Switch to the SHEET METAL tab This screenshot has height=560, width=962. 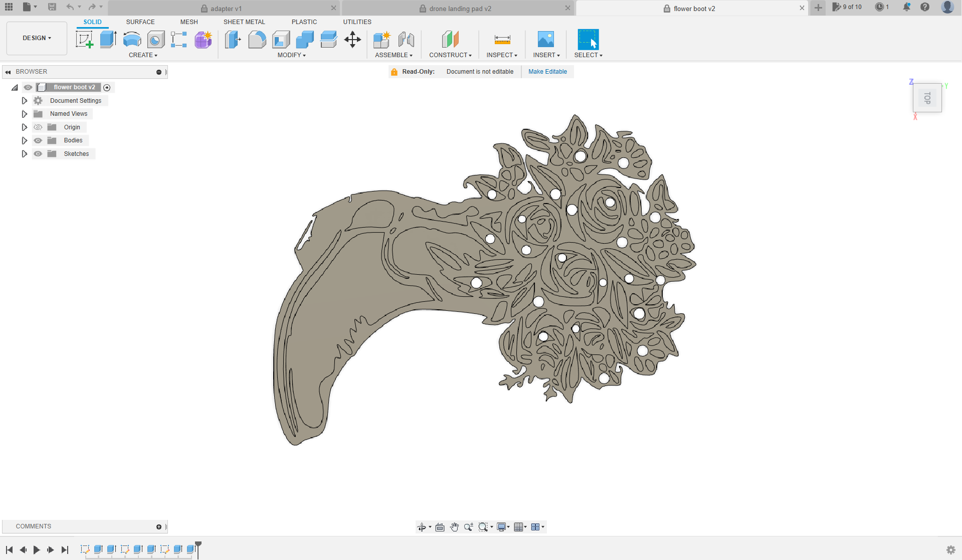tap(244, 22)
